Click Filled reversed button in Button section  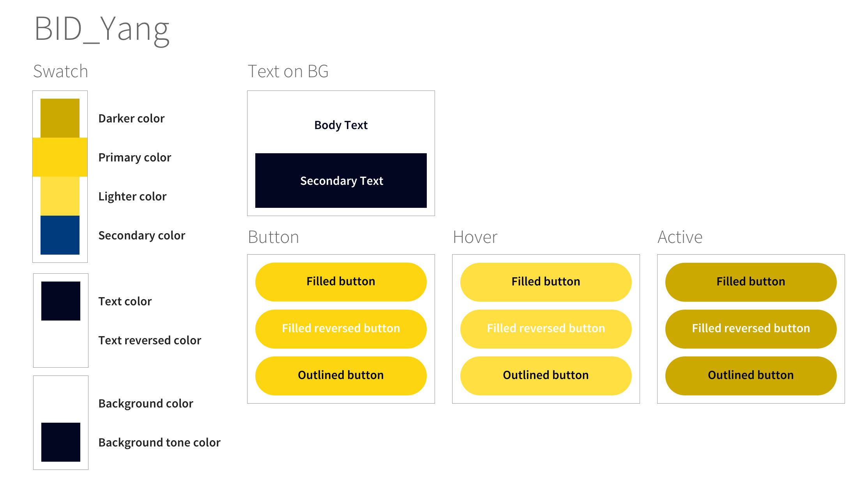pos(341,329)
